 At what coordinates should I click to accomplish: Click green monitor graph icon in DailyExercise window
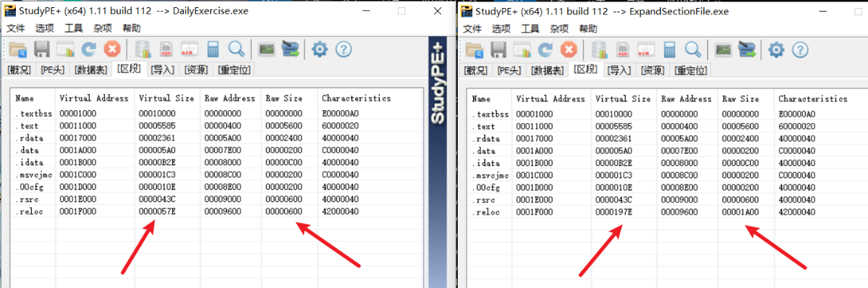click(x=267, y=49)
